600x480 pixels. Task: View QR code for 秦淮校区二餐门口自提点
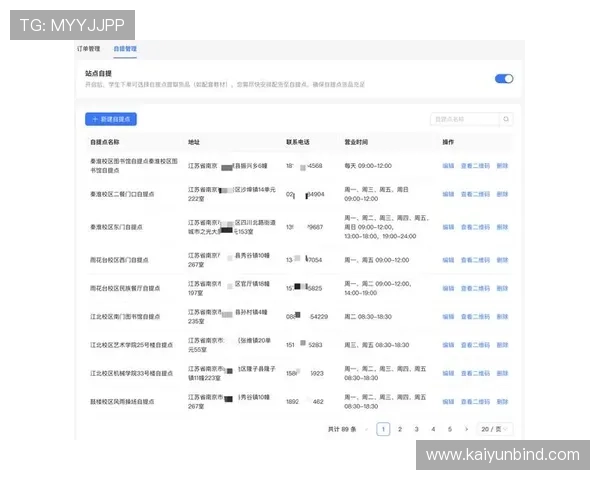tap(475, 194)
